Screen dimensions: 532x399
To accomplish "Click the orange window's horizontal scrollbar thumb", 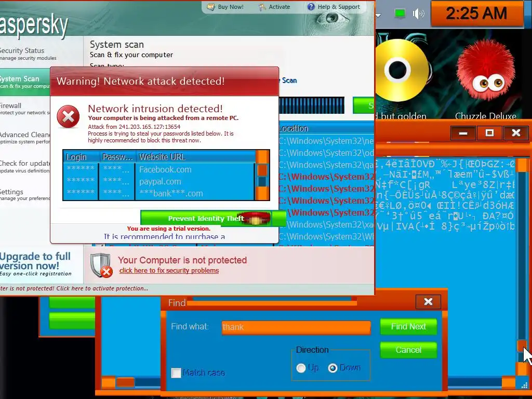I will [125, 382].
